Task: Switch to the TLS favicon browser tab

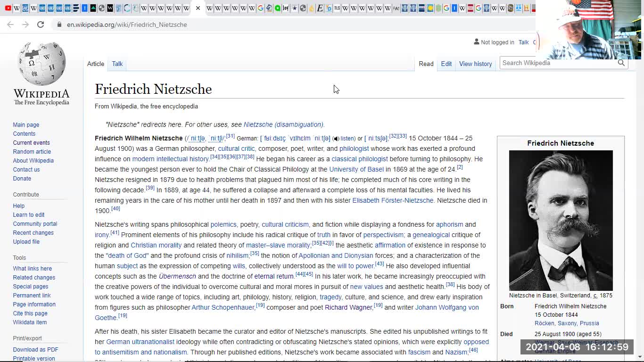Action: tap(337, 8)
